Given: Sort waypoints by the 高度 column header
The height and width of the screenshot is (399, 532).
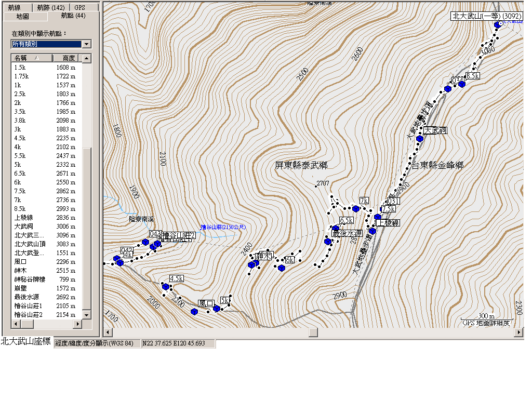Looking at the screenshot, I should point(65,58).
